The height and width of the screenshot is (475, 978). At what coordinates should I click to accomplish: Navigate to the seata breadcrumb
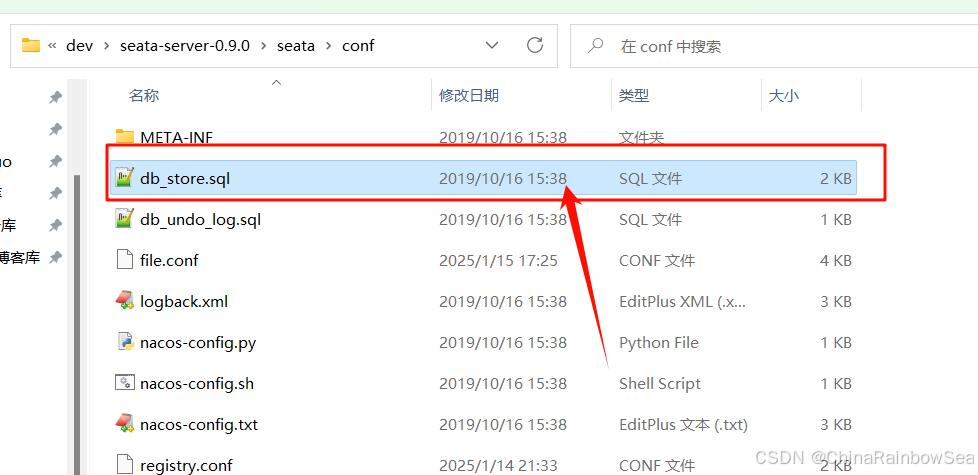[296, 46]
